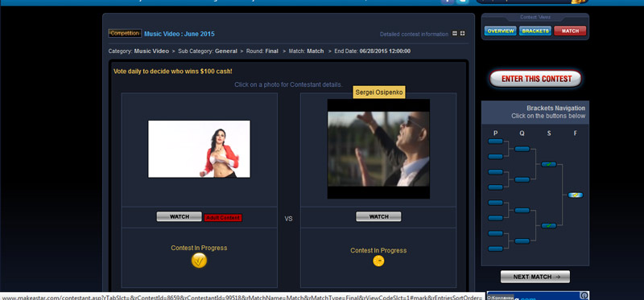The height and width of the screenshot is (300, 644).
Task: Switch to the OVERVIEW contest view
Action: (x=500, y=31)
